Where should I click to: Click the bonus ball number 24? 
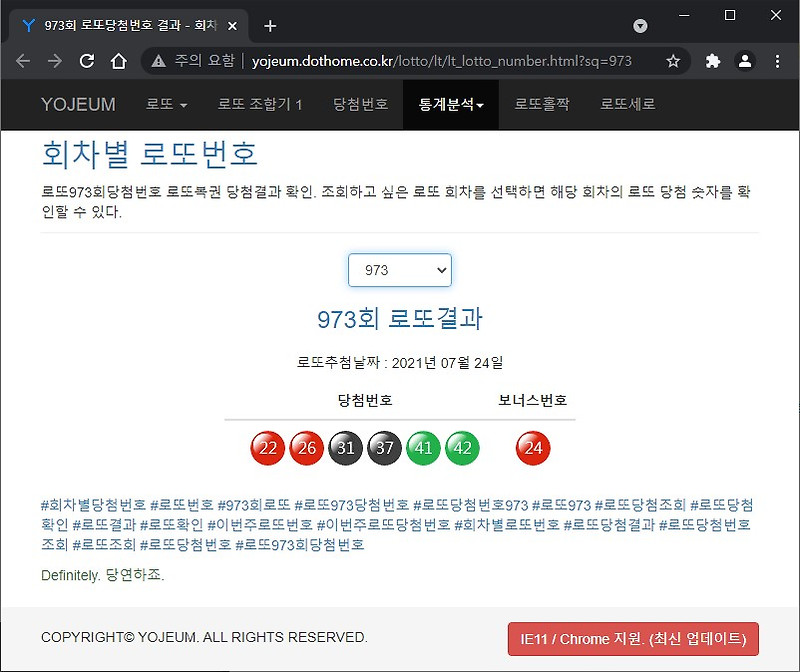[533, 448]
